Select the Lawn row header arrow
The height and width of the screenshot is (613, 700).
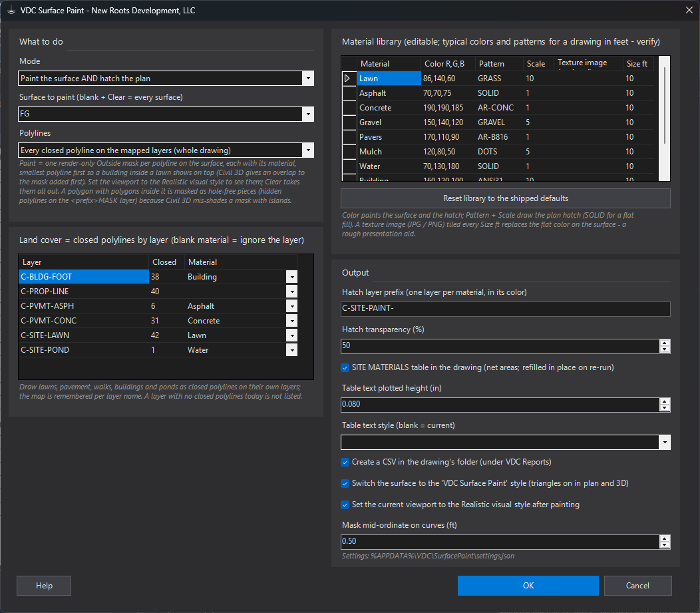349,79
